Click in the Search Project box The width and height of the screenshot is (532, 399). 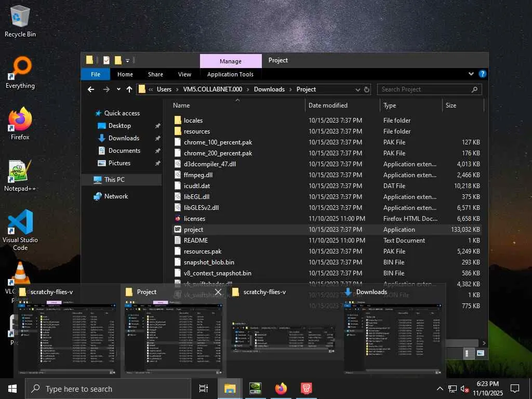coord(429,89)
